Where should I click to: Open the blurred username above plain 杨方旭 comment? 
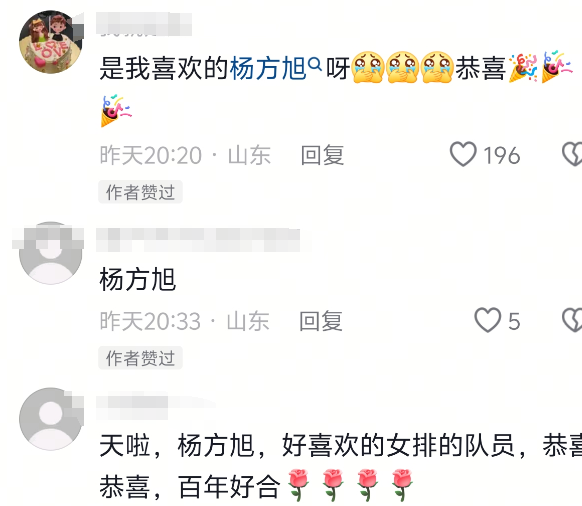[198, 240]
